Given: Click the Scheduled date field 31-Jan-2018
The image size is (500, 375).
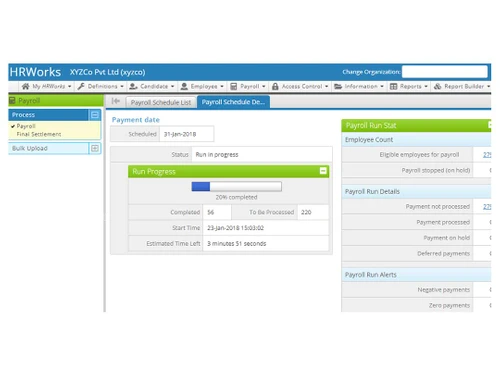Looking at the screenshot, I should coord(187,134).
